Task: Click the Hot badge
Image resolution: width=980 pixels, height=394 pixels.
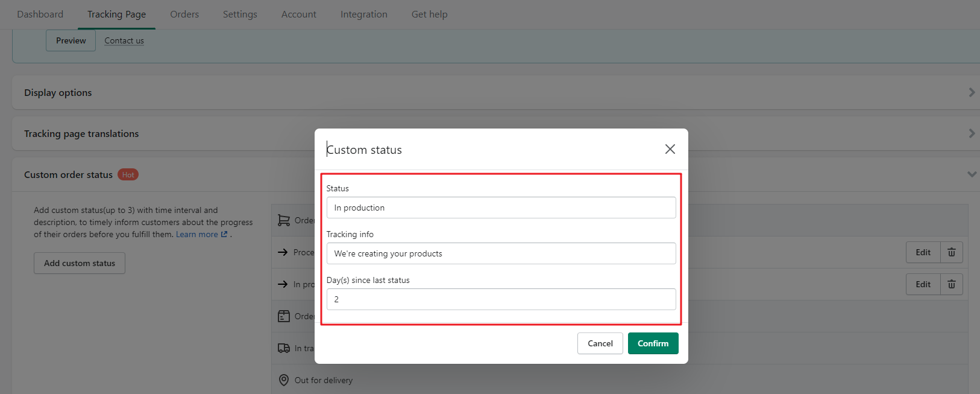Action: pos(128,174)
